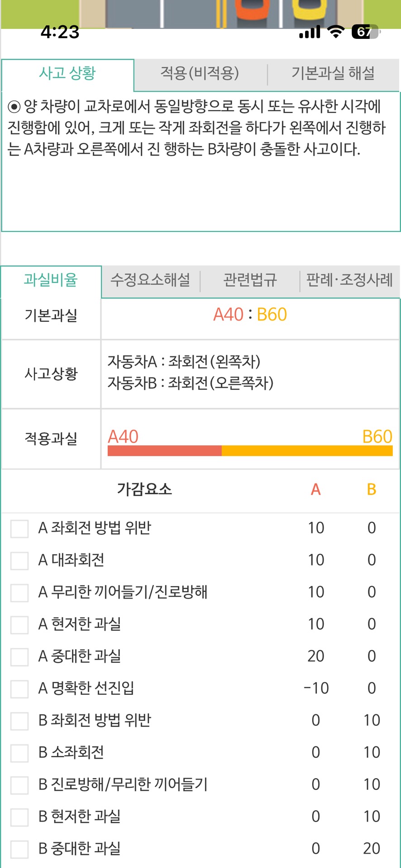The image size is (401, 868).
Task: Select the 수정요소해설 tab
Action: point(150,280)
